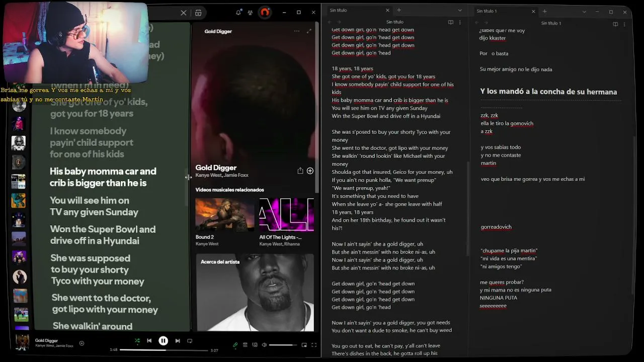This screenshot has width=644, height=362.
Task: Open tab list dropdown in 'Sin título 1' window
Action: pyautogui.click(x=584, y=12)
